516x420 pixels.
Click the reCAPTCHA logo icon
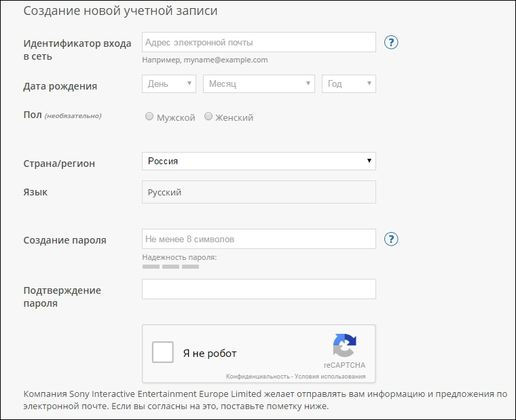pos(345,346)
